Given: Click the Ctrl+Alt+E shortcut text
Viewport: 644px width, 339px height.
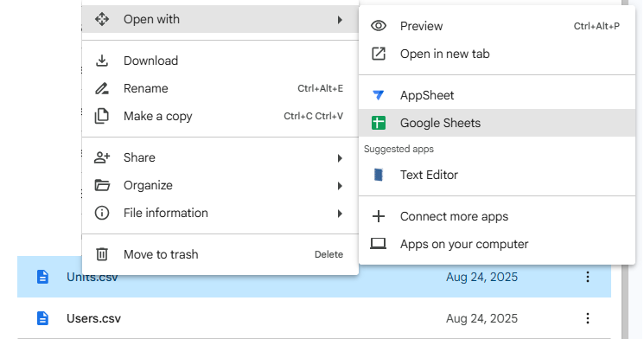Looking at the screenshot, I should 321,88.
